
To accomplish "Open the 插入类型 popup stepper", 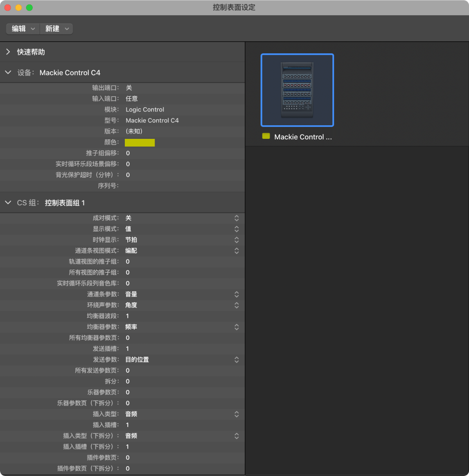I will [x=237, y=414].
